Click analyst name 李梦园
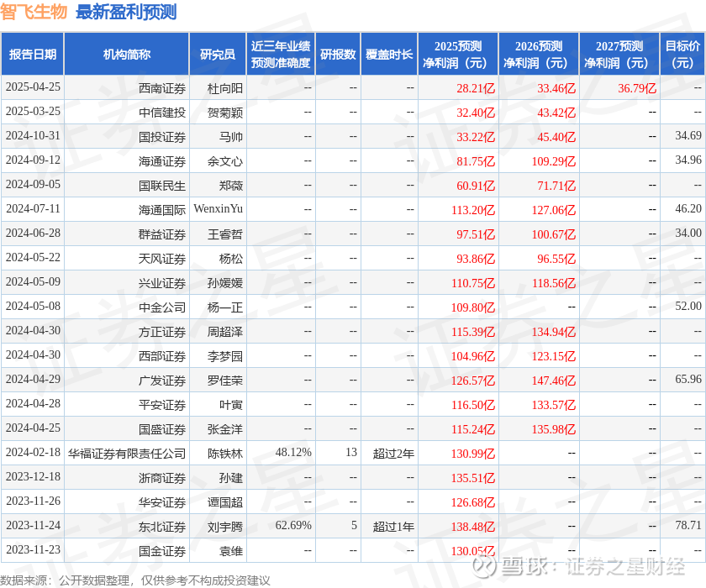 tap(224, 356)
